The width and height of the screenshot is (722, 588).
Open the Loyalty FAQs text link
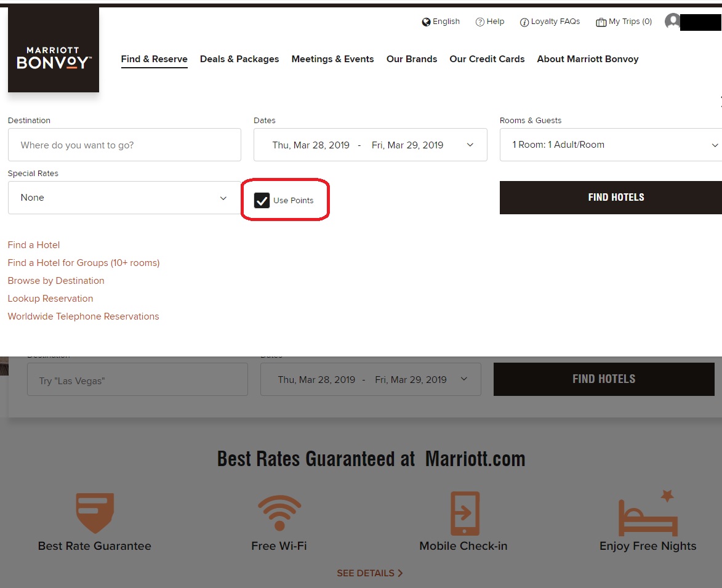click(555, 22)
